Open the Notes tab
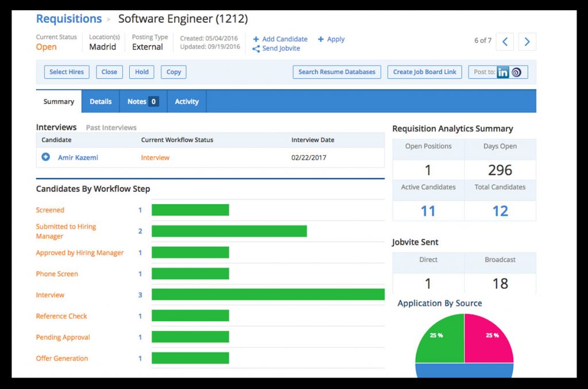The height and width of the screenshot is (389, 588). coord(143,102)
